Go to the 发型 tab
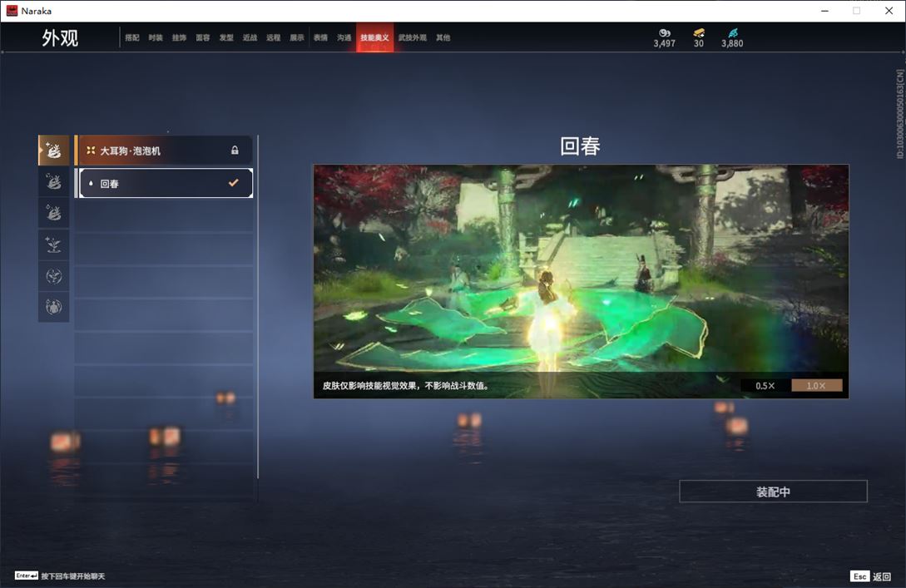Viewport: 906px width, 588px height. [226, 37]
